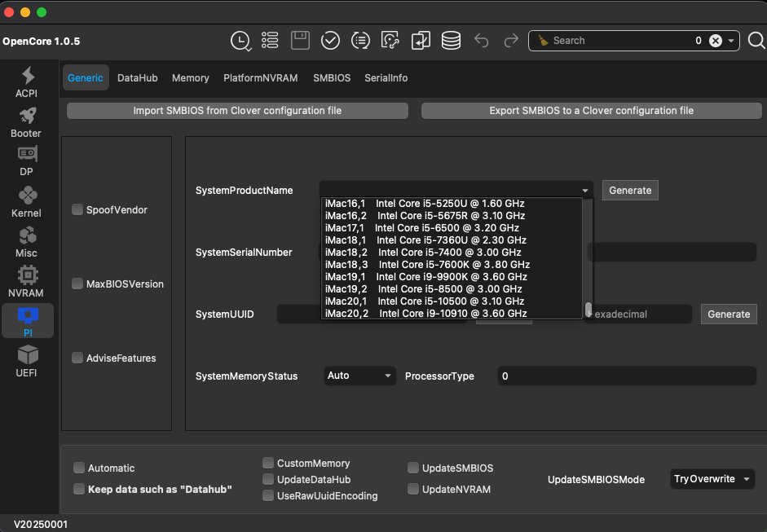Click the import document toolbar icon
Screen dimensions: 767x532
pyautogui.click(x=421, y=41)
